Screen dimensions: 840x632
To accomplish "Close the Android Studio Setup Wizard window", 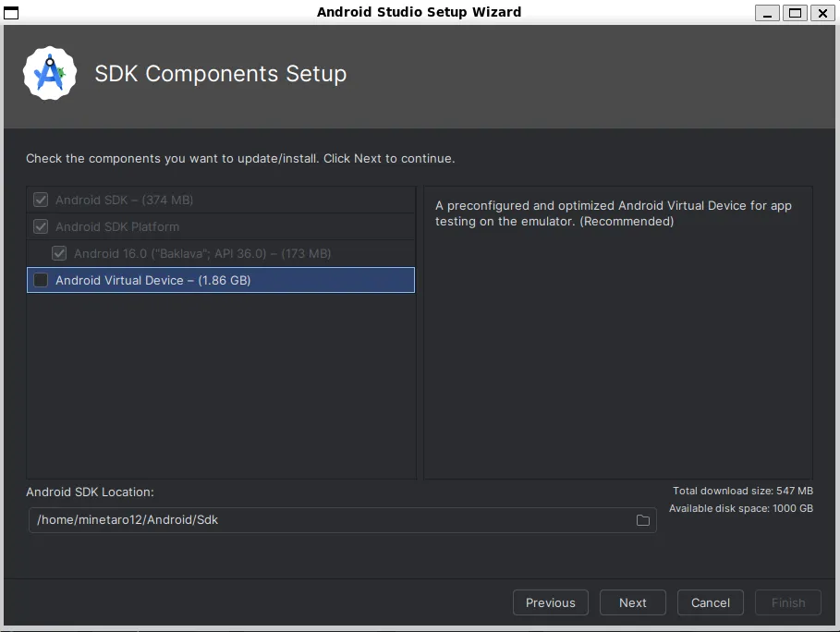I will (822, 13).
